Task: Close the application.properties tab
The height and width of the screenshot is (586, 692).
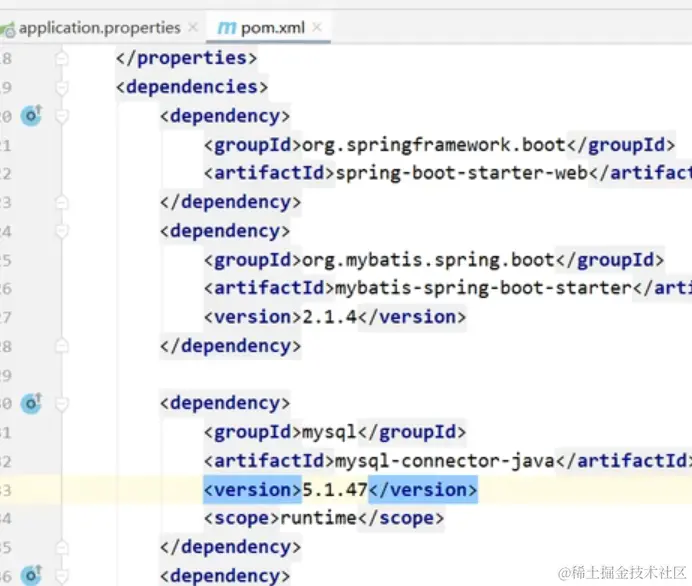Action: click(x=193, y=27)
